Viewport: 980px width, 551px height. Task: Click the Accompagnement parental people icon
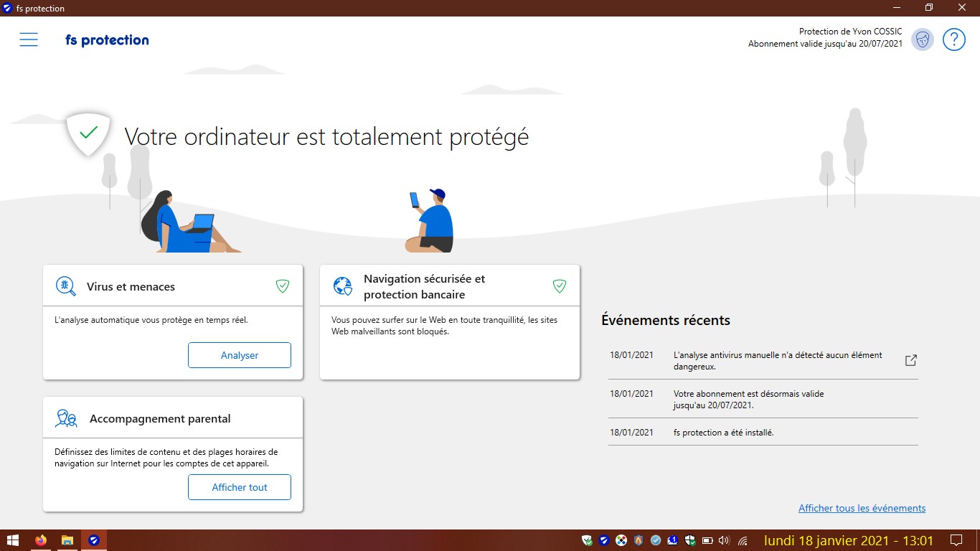click(66, 418)
